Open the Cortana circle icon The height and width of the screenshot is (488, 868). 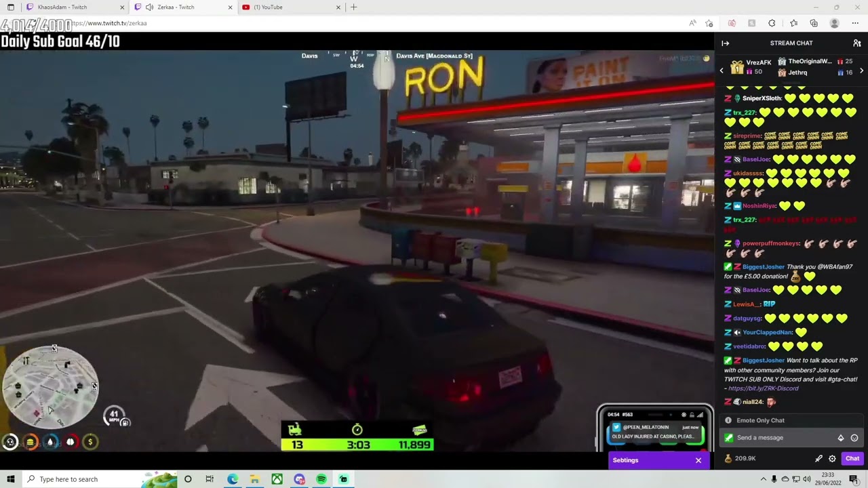(x=188, y=479)
